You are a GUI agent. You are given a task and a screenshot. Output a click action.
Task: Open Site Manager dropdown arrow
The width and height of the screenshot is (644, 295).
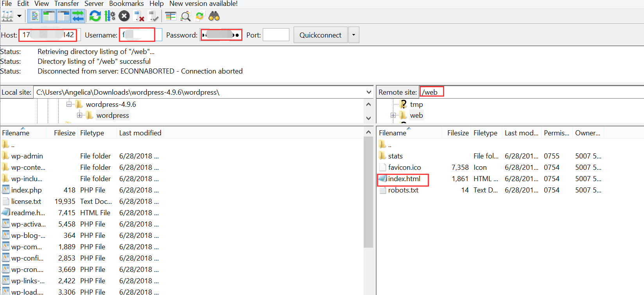(19, 16)
